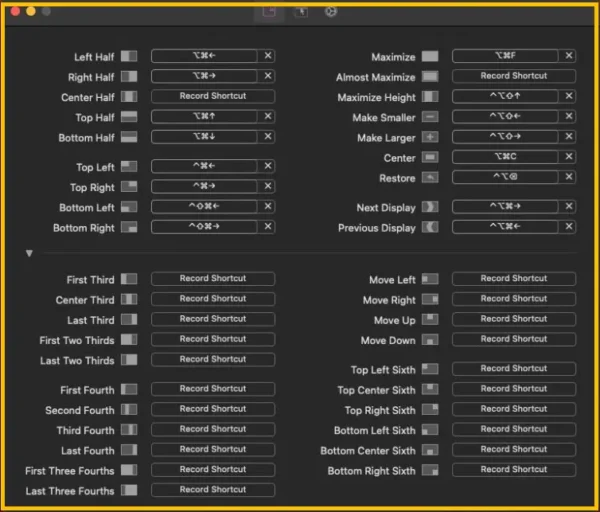Image resolution: width=600 pixels, height=512 pixels.
Task: Click the Top Center Sixth icon
Action: pos(430,389)
